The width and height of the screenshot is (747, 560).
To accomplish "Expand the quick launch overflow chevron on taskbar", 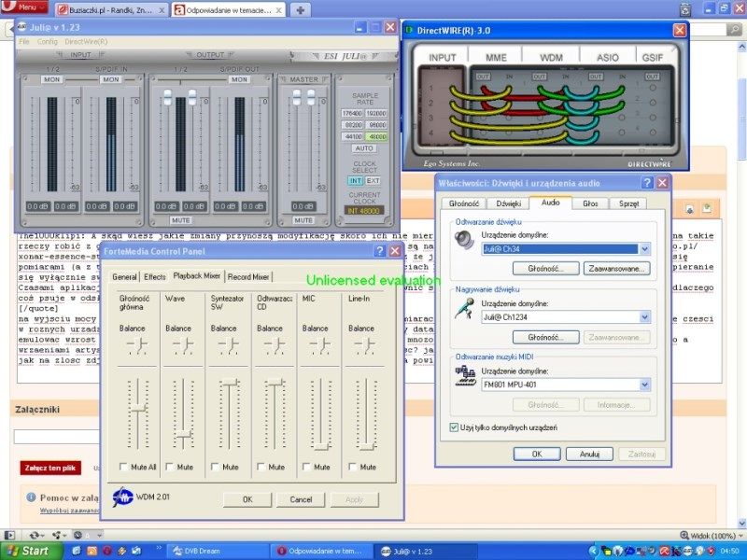I will [x=159, y=548].
